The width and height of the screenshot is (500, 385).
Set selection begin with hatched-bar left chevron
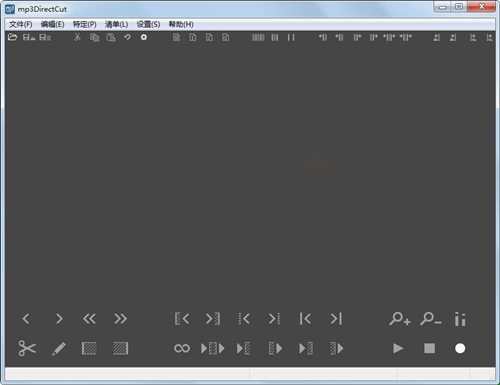(x=182, y=319)
